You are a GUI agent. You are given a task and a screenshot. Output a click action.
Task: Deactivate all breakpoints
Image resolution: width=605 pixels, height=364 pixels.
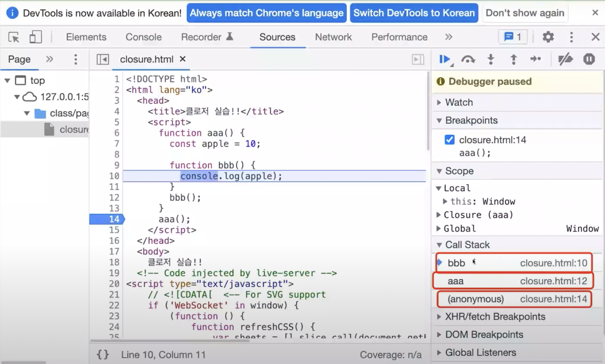pyautogui.click(x=565, y=59)
